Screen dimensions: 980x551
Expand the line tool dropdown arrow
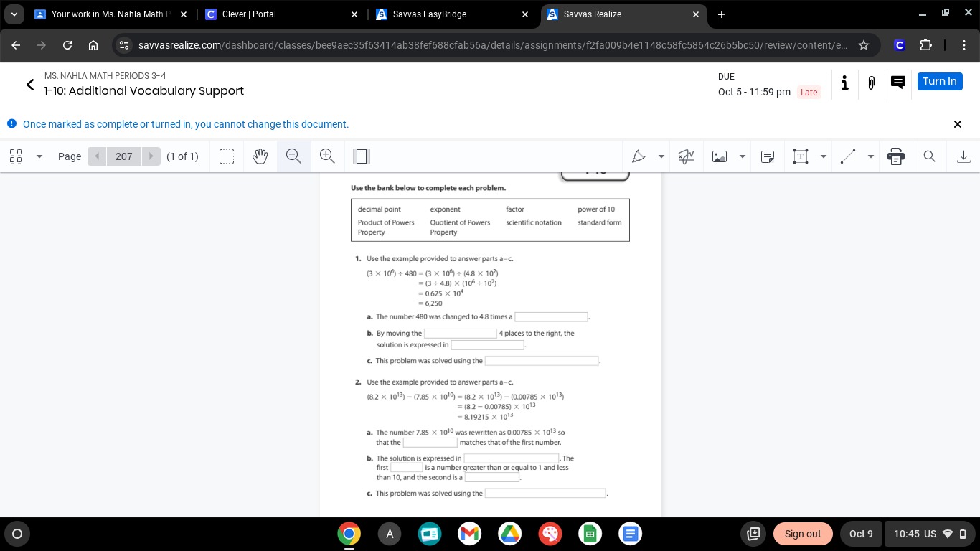pyautogui.click(x=871, y=156)
